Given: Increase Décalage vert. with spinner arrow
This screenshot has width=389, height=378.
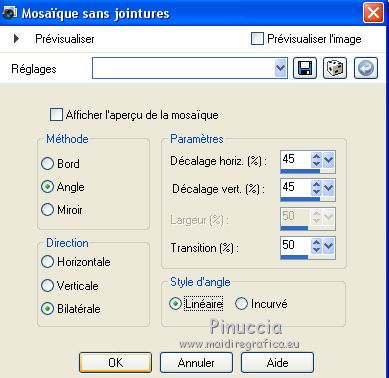Looking at the screenshot, I should coord(316,184).
